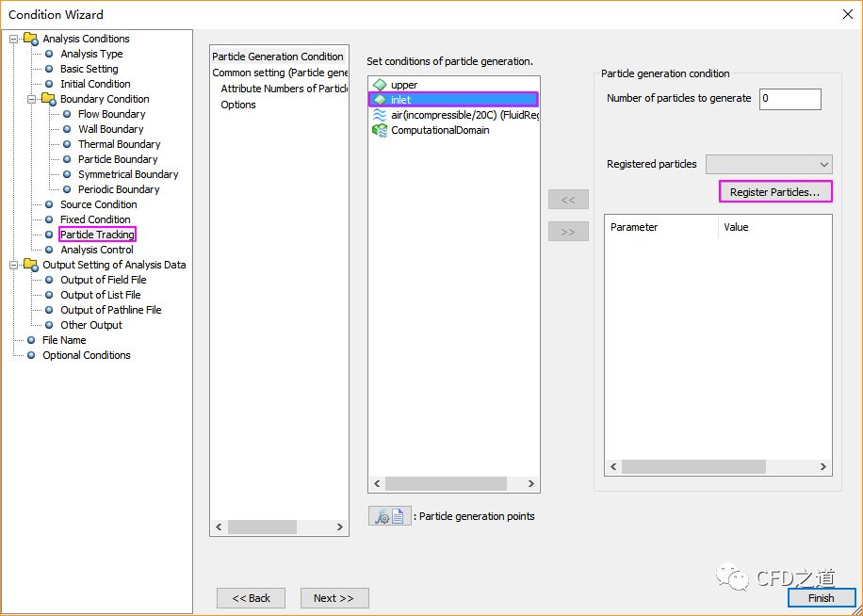Image resolution: width=863 pixels, height=616 pixels.
Task: Collapse the Analysis Conditions tree node
Action: tap(14, 39)
